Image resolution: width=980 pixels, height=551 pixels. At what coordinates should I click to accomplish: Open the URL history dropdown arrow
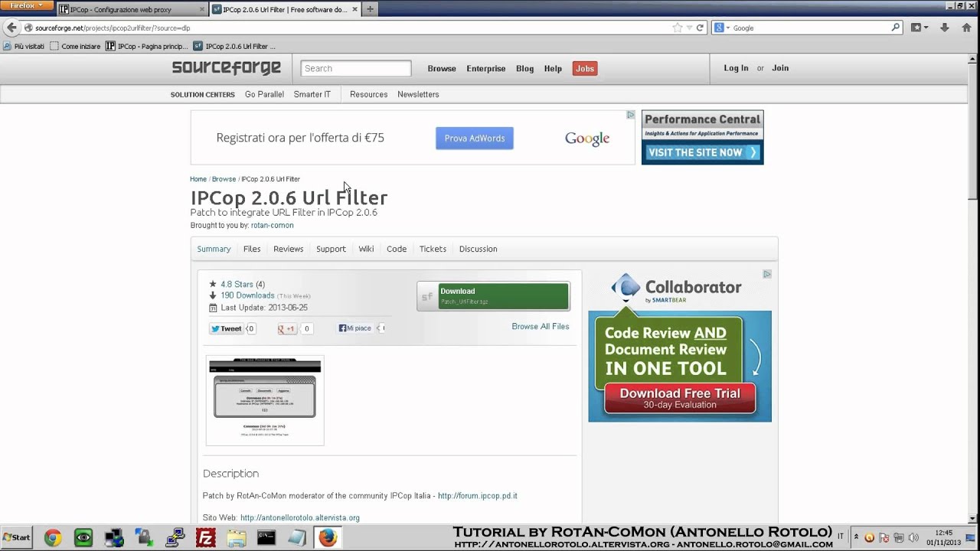point(689,28)
